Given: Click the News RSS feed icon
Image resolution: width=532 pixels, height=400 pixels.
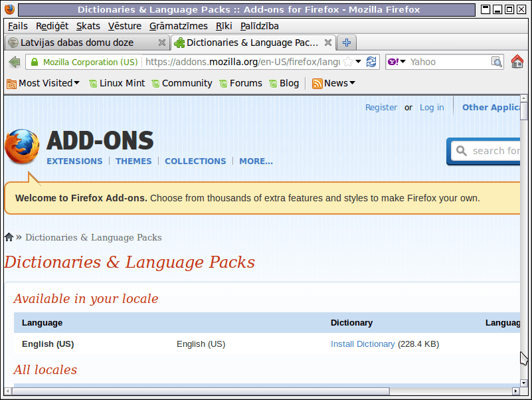Looking at the screenshot, I should (x=317, y=84).
